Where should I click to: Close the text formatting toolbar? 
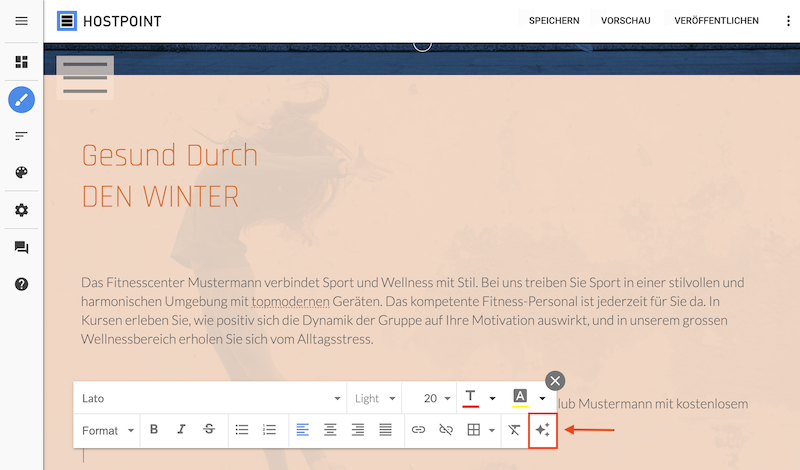pyautogui.click(x=555, y=381)
